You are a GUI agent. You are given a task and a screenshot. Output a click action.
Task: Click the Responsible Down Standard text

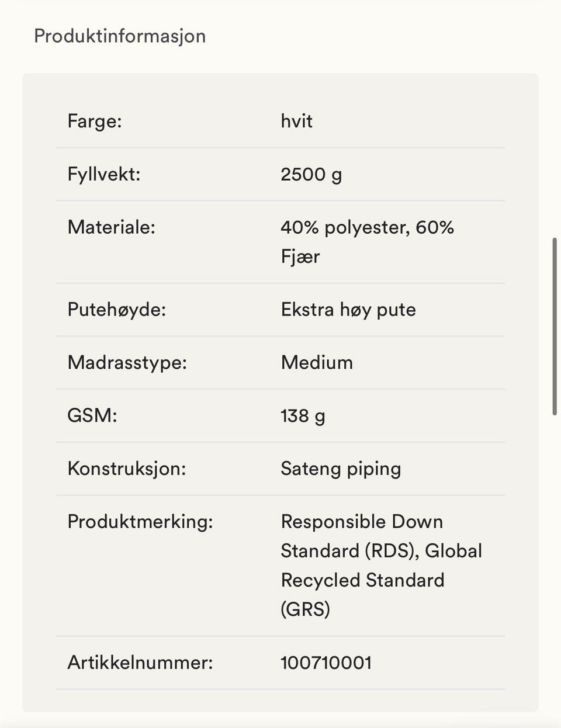(x=362, y=536)
